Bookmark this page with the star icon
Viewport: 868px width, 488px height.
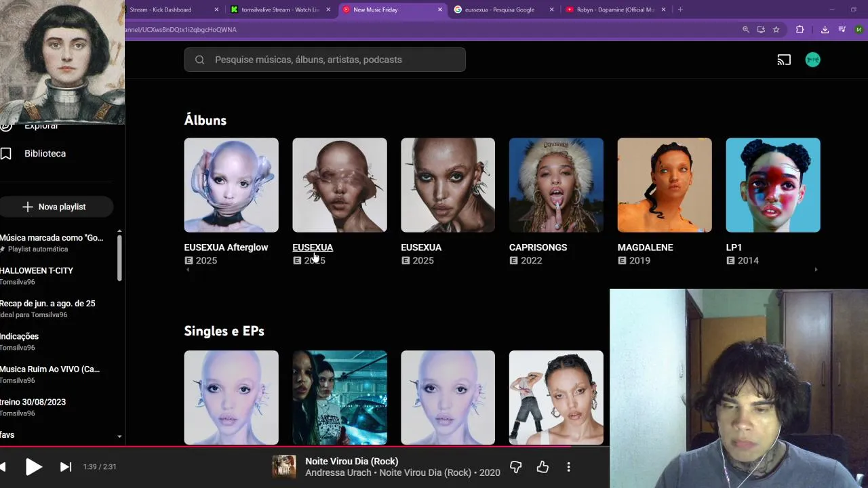(x=776, y=30)
